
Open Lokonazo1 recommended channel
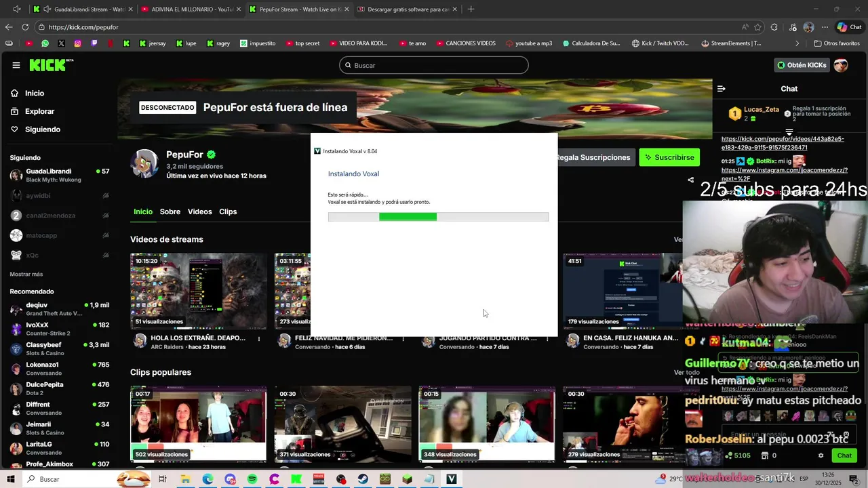tap(60, 369)
